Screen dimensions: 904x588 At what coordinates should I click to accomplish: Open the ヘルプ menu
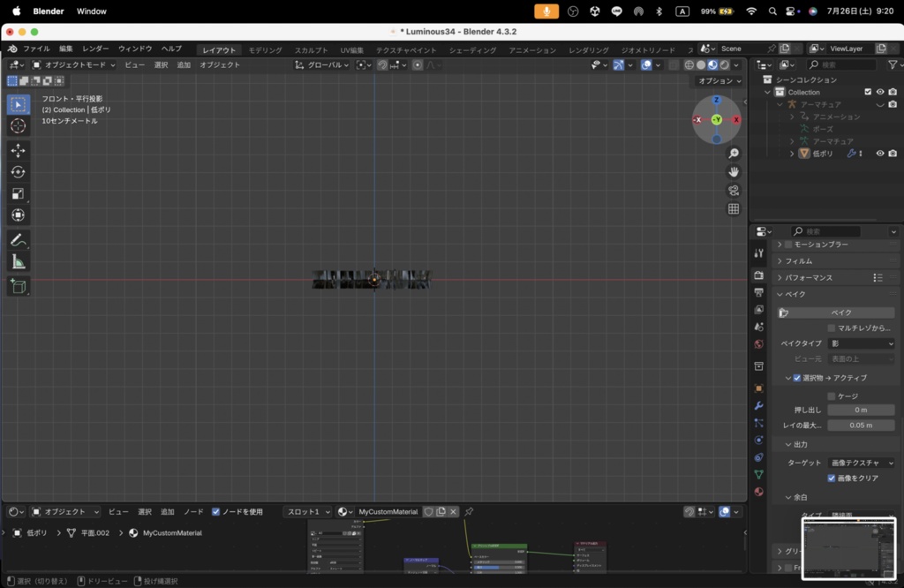pos(171,49)
